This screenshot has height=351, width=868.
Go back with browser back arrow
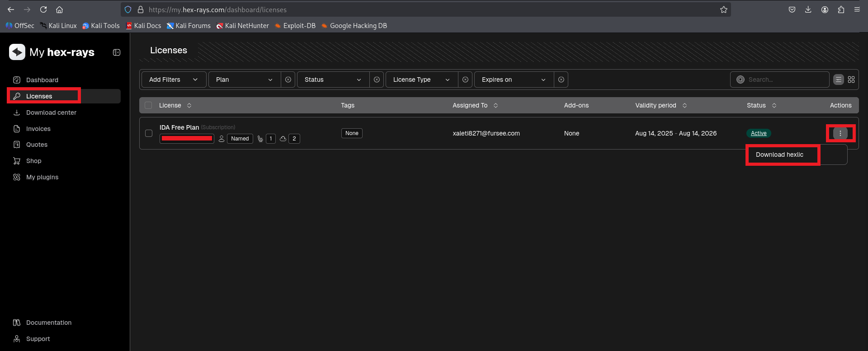coord(11,9)
